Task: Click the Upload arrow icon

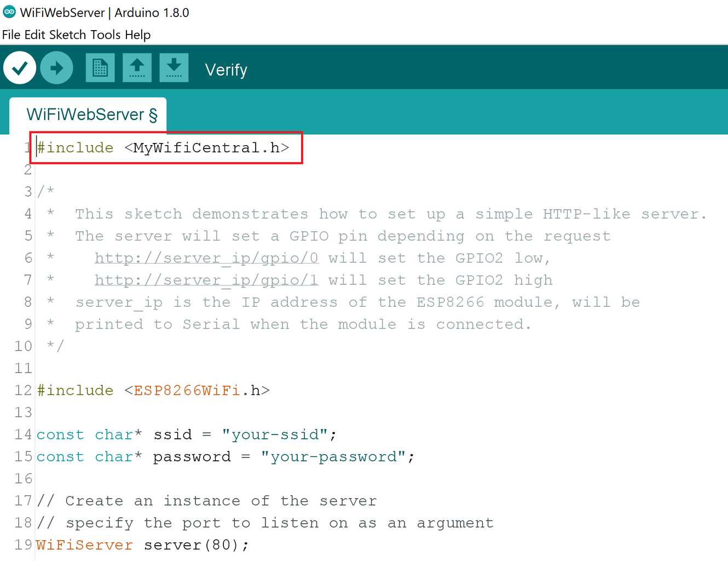Action: pos(56,67)
